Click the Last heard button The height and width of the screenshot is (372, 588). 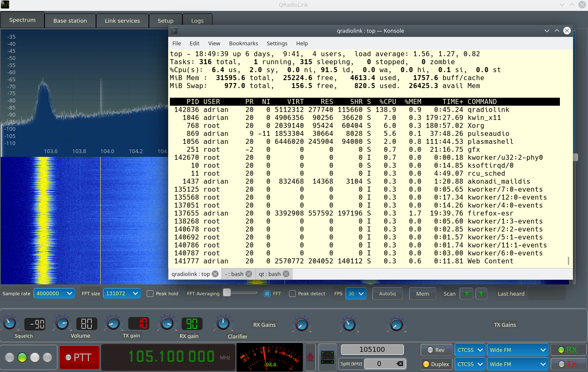coord(511,294)
